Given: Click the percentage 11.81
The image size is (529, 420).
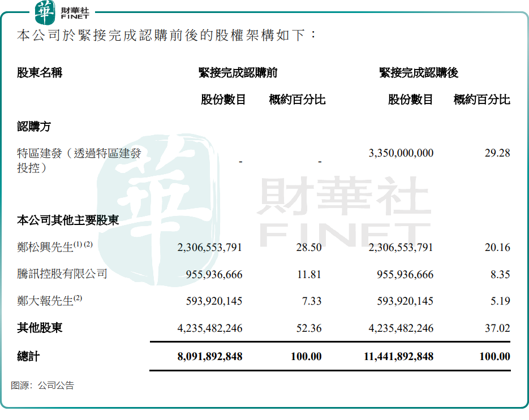Looking at the screenshot, I should [309, 274].
